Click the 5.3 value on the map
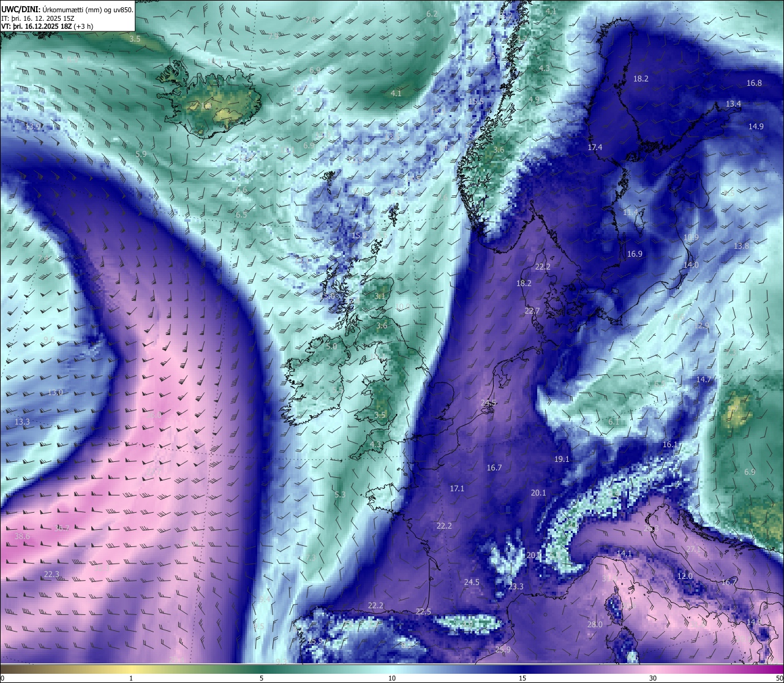Image resolution: width=784 pixels, height=683 pixels. [340, 494]
